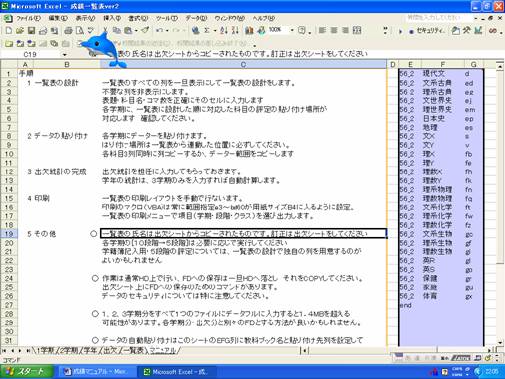Open the ファイル(F) menu

tap(28, 18)
